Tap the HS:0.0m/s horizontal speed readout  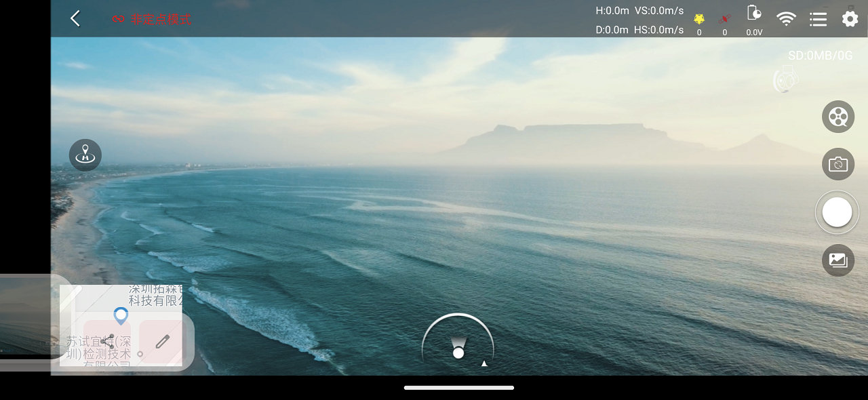pos(658,30)
